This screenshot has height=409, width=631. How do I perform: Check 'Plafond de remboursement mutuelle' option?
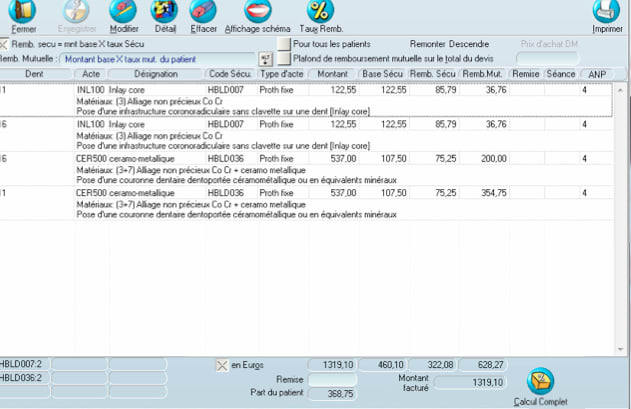285,59
